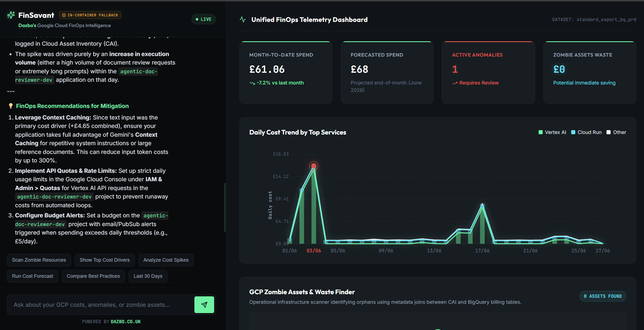Click the Daily Cost Trend by Top Services title
This screenshot has height=330, width=644.
pos(298,132)
